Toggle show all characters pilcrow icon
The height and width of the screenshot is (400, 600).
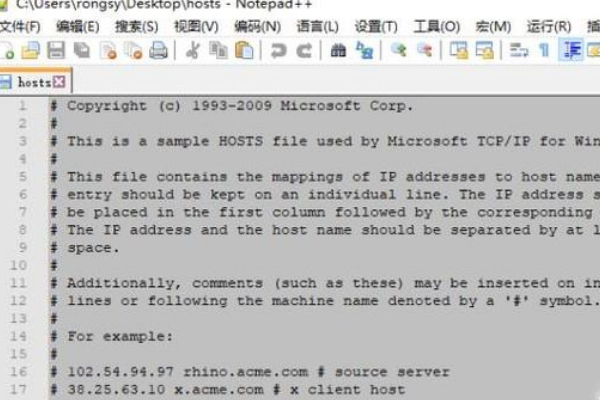[x=545, y=50]
